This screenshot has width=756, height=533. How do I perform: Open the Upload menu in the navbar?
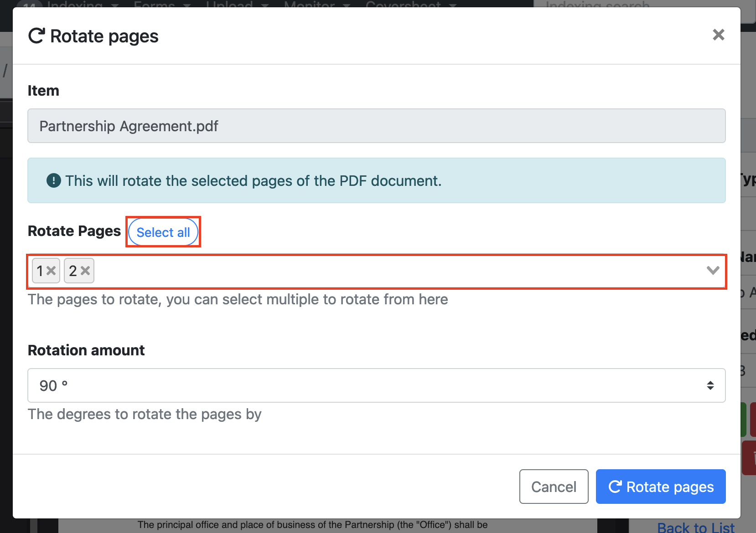pos(237,4)
